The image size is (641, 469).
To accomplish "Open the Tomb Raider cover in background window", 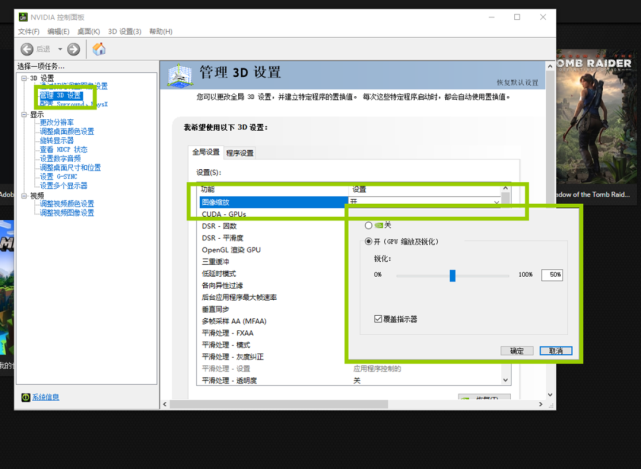I will [x=598, y=117].
